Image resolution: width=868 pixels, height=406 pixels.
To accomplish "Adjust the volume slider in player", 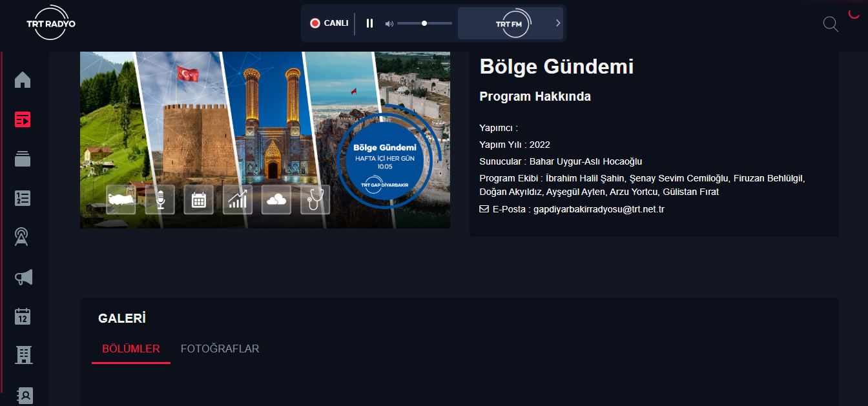I will click(424, 23).
